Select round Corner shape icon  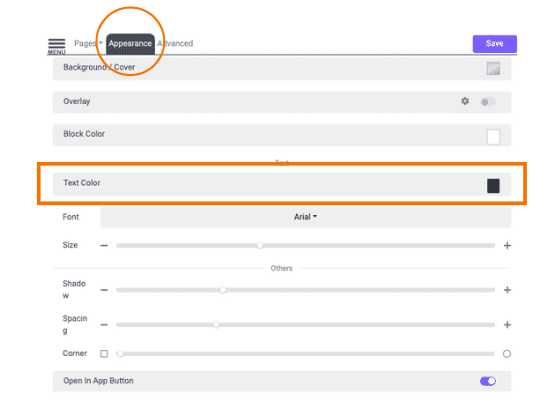pyautogui.click(x=507, y=354)
